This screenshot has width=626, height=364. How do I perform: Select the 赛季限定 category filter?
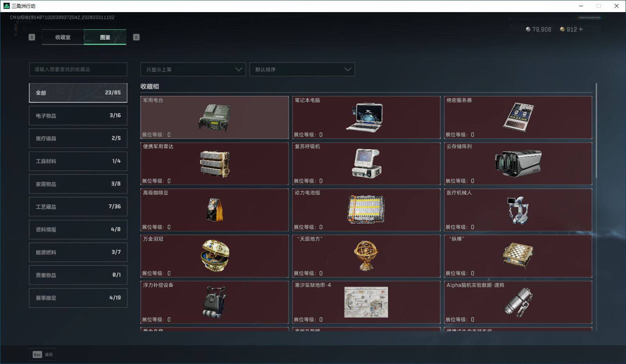[78, 298]
